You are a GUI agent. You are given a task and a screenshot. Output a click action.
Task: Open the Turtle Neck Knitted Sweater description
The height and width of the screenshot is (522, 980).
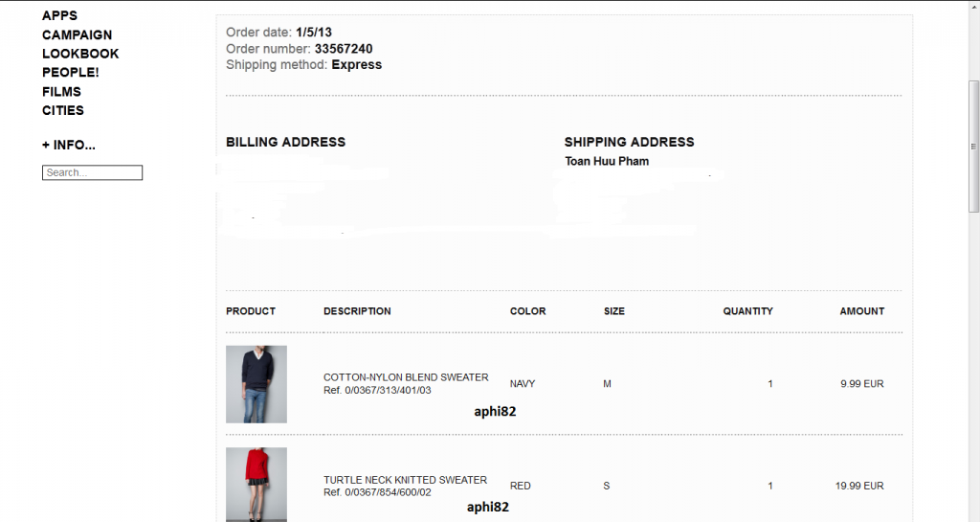point(405,480)
